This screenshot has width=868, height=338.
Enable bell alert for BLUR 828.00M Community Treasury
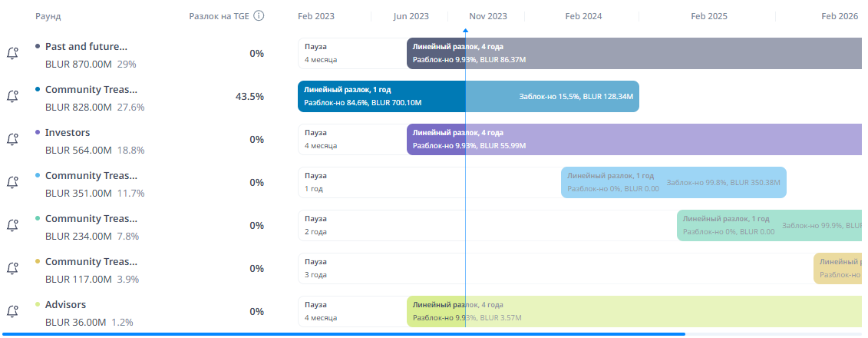[12, 97]
